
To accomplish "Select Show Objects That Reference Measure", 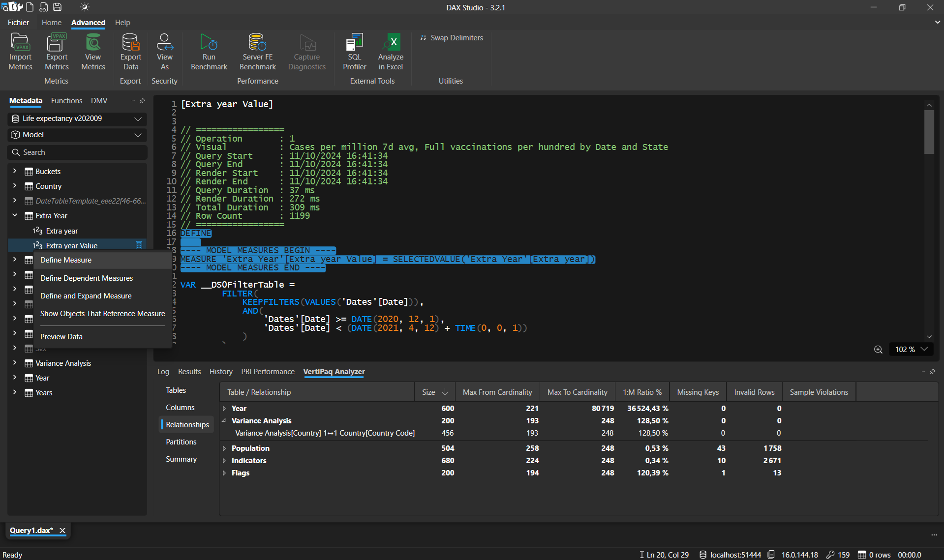I will tap(103, 314).
